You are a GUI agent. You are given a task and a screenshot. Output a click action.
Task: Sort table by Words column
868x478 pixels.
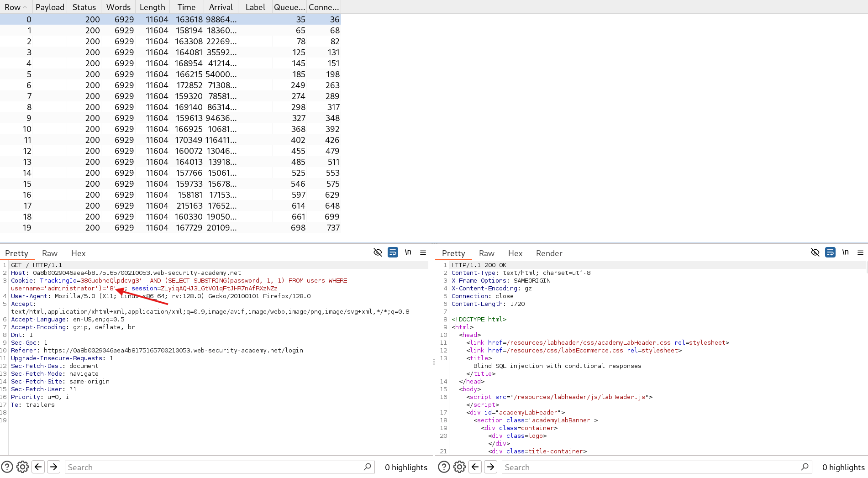click(118, 7)
